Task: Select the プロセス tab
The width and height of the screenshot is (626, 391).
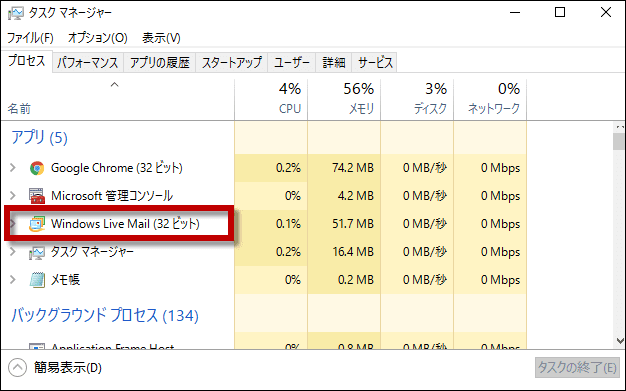Action: pos(27,61)
